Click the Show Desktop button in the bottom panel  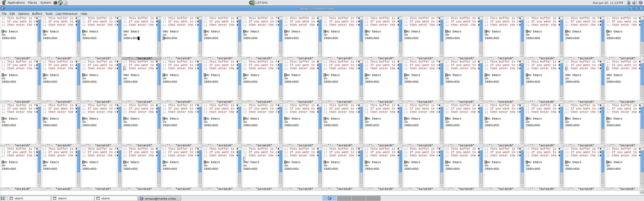click(3, 199)
